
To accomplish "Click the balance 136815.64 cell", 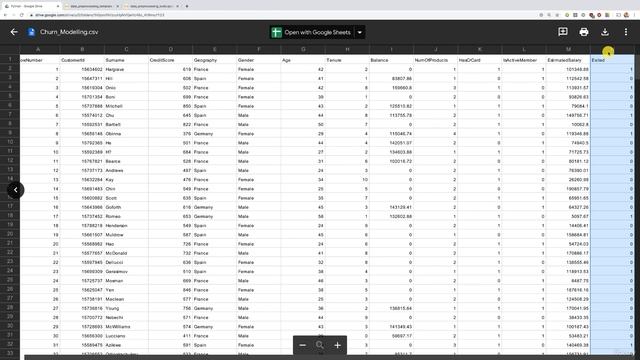I will click(391, 308).
